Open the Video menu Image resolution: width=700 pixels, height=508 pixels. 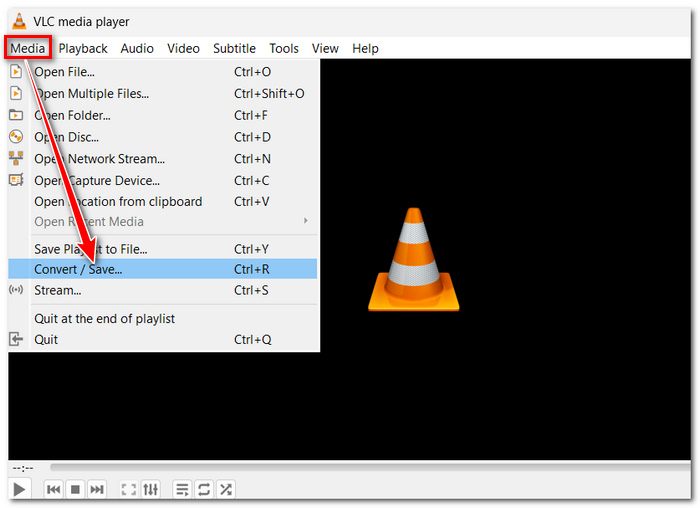(x=183, y=48)
